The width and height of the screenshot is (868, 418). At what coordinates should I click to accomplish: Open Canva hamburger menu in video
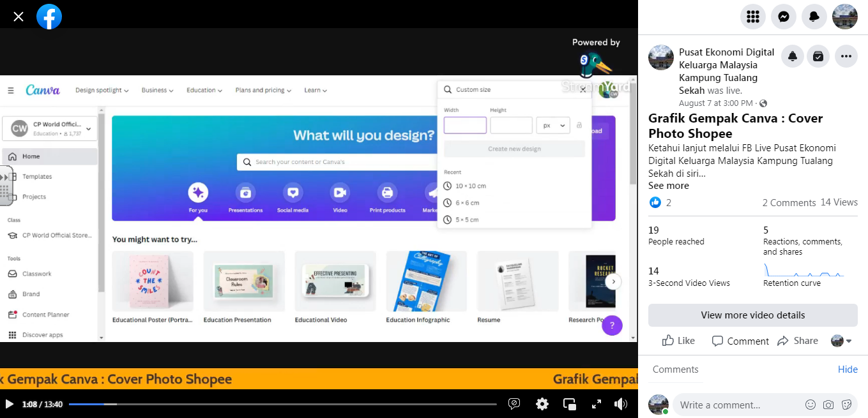point(11,91)
